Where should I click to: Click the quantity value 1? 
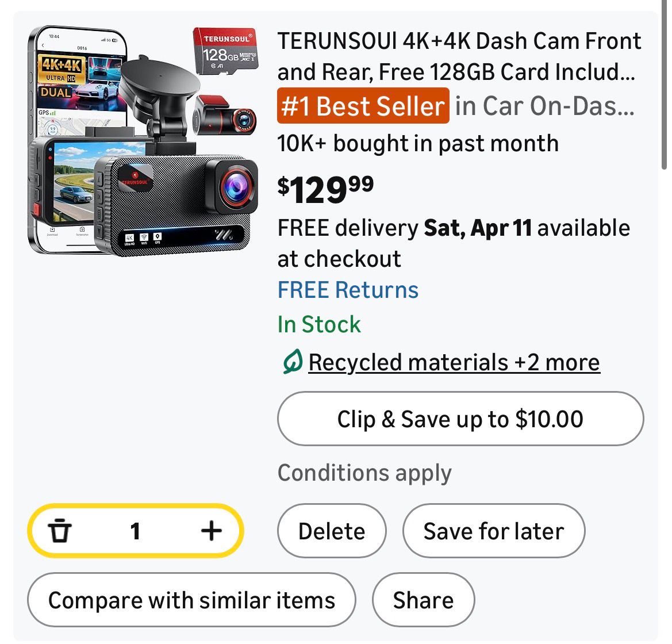click(x=136, y=530)
